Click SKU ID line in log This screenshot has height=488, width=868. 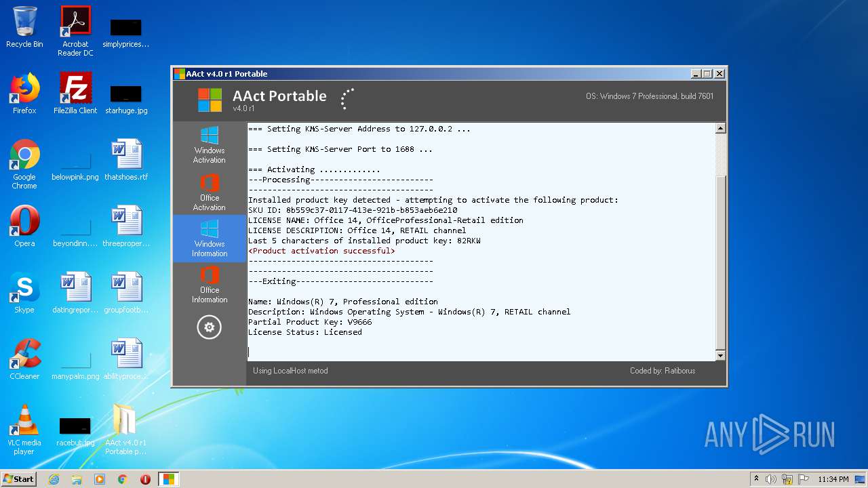point(353,210)
